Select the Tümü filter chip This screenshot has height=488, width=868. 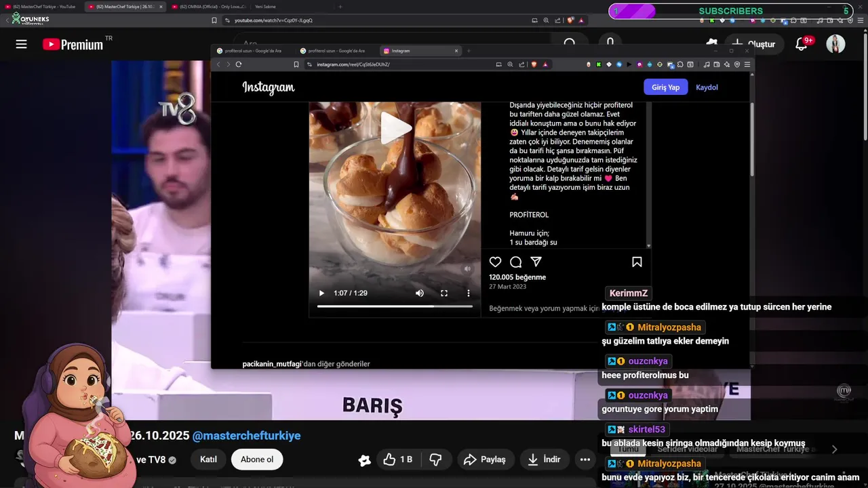(x=629, y=449)
